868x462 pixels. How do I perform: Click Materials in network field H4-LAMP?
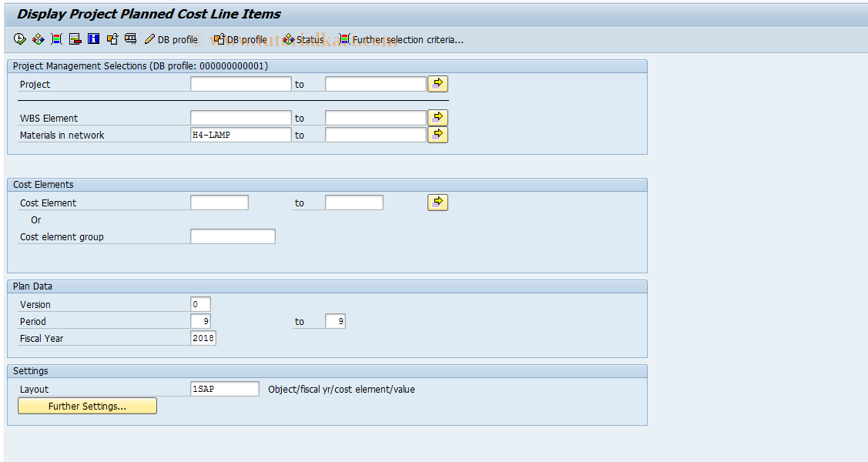pyautogui.click(x=241, y=135)
